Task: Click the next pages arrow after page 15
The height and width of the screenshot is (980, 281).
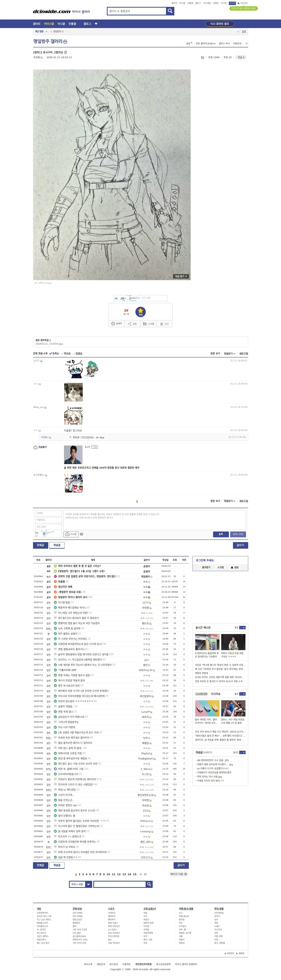Action: (x=141, y=874)
